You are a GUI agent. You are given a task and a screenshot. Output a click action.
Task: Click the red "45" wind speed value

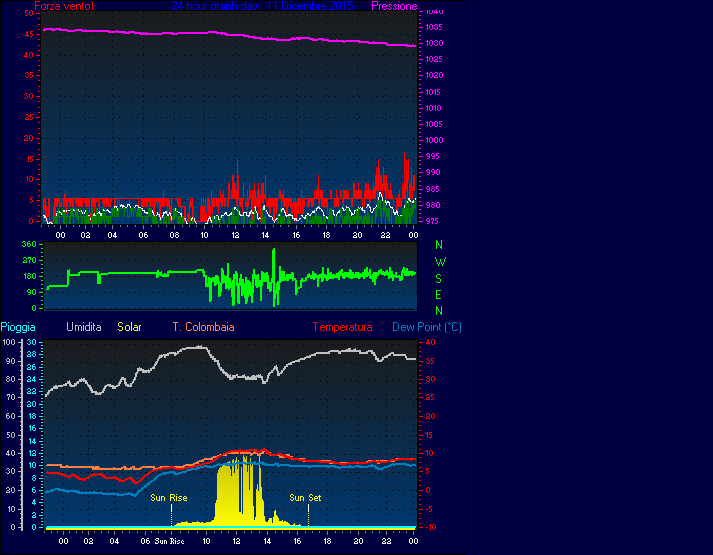pos(28,35)
